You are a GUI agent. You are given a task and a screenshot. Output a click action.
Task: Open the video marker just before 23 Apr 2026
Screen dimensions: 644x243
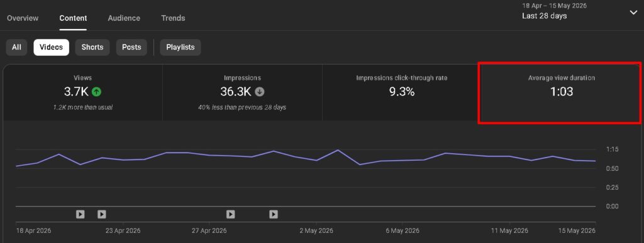coord(102,214)
